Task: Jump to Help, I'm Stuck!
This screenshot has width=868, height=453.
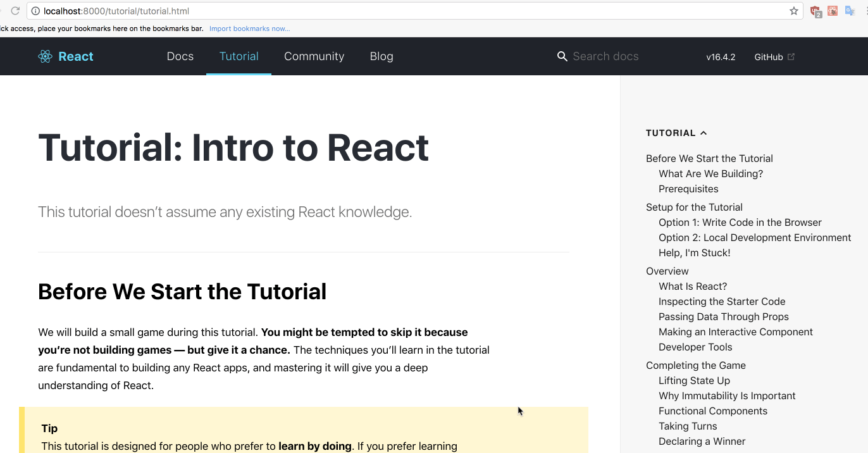Action: coord(694,252)
